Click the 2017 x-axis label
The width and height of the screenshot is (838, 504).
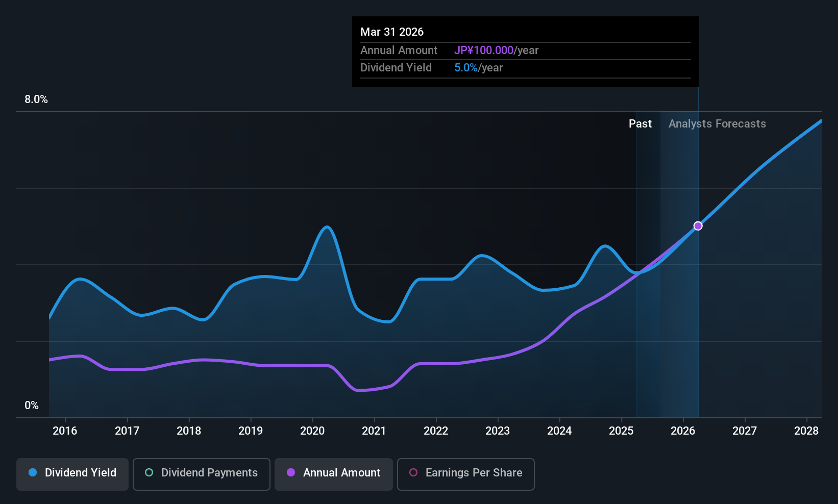(x=127, y=431)
